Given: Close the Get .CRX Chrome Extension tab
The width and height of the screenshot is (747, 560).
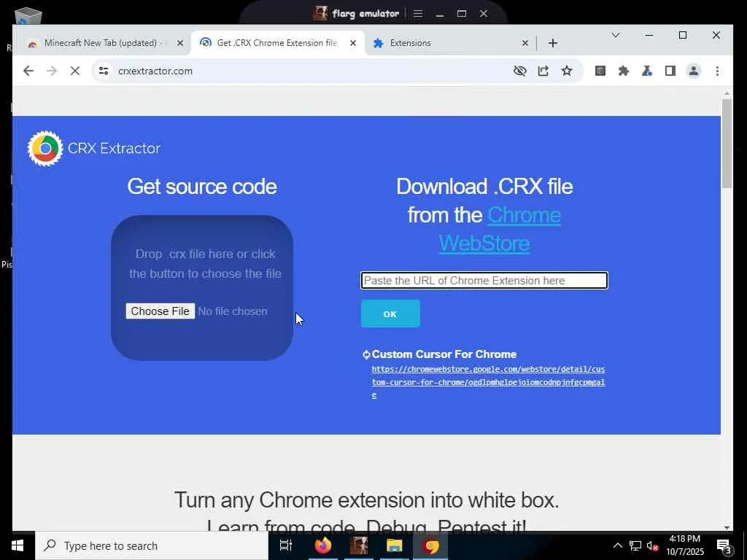Looking at the screenshot, I should [352, 43].
